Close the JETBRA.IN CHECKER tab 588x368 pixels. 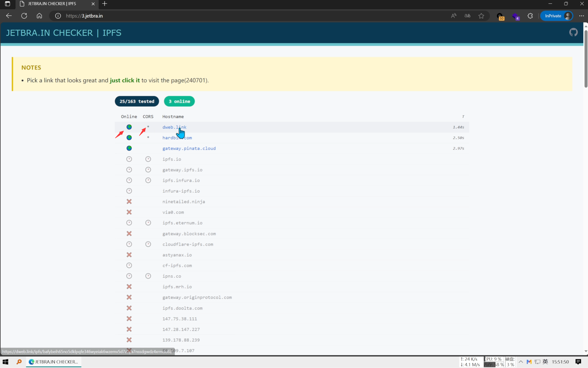(x=93, y=4)
